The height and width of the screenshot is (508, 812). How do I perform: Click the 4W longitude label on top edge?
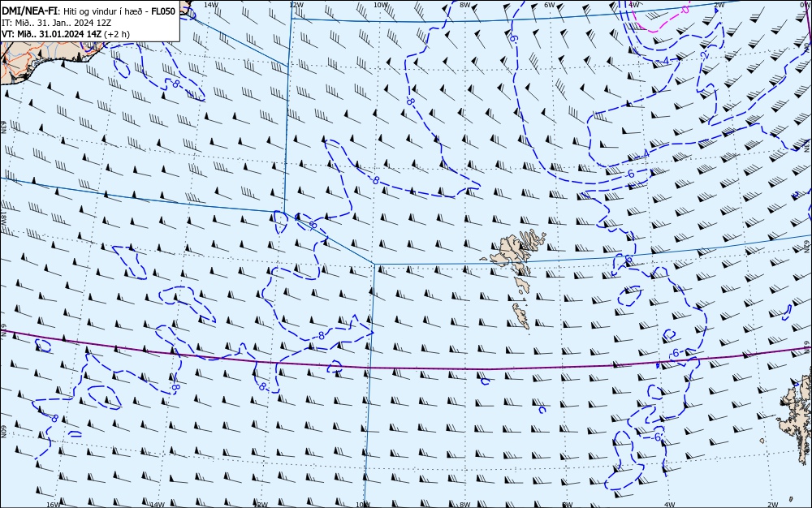pyautogui.click(x=634, y=5)
